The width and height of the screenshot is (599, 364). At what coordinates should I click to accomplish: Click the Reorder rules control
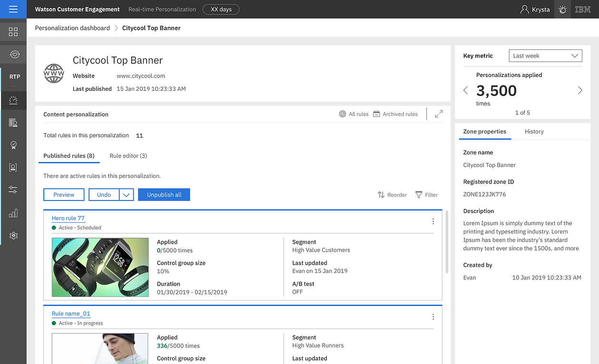coord(392,195)
